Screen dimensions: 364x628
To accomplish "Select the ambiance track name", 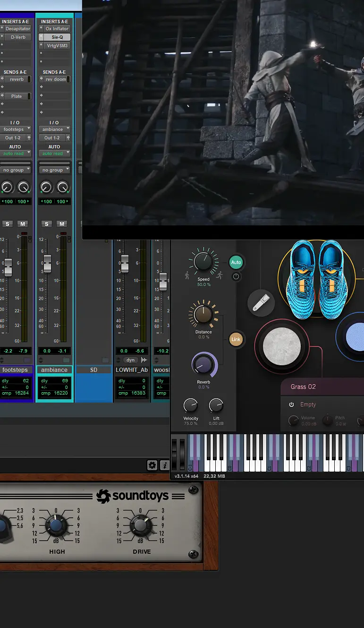I will (x=55, y=370).
